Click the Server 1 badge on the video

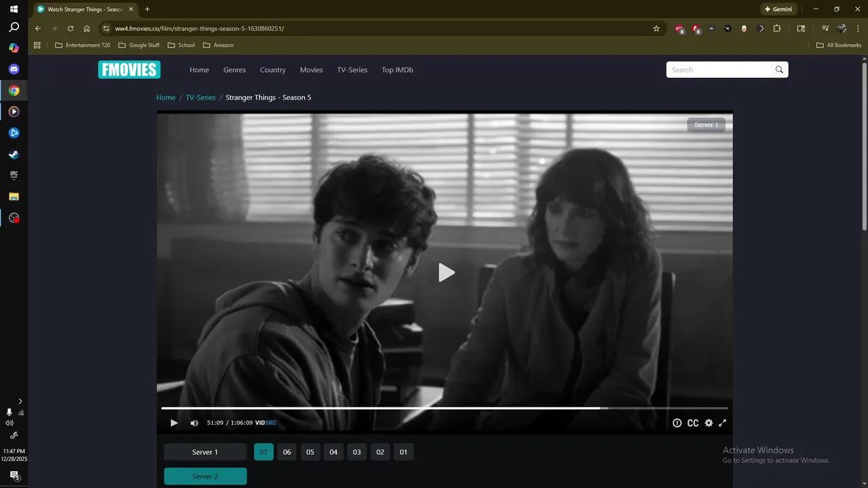706,125
